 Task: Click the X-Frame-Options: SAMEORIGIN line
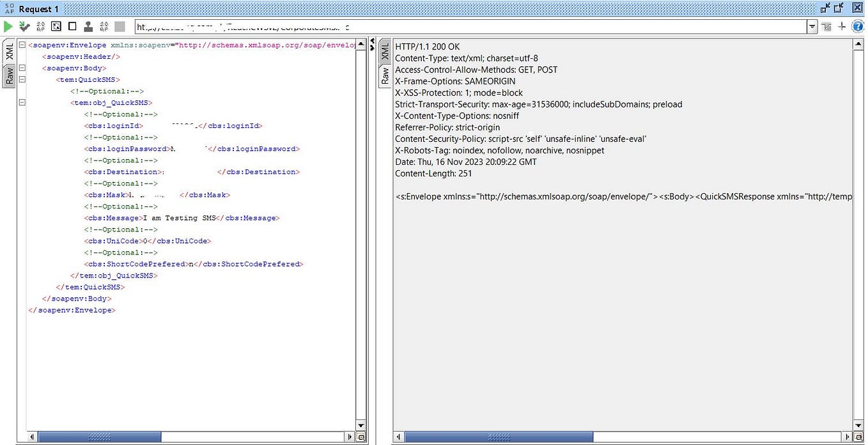455,81
